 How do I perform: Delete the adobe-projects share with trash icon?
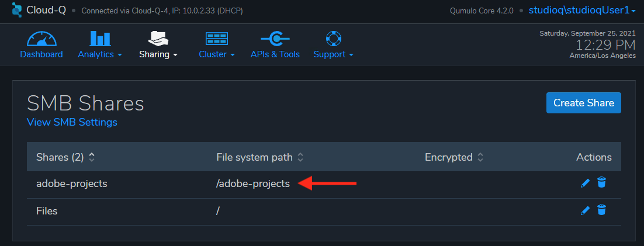click(601, 182)
